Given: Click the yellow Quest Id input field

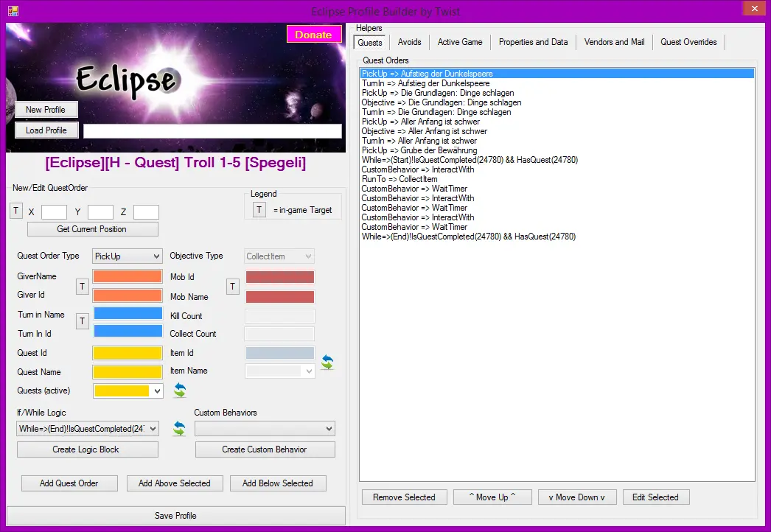Looking at the screenshot, I should point(128,353).
